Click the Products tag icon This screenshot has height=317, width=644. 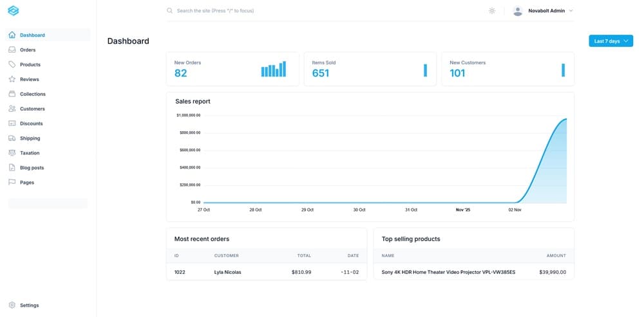[x=12, y=65]
